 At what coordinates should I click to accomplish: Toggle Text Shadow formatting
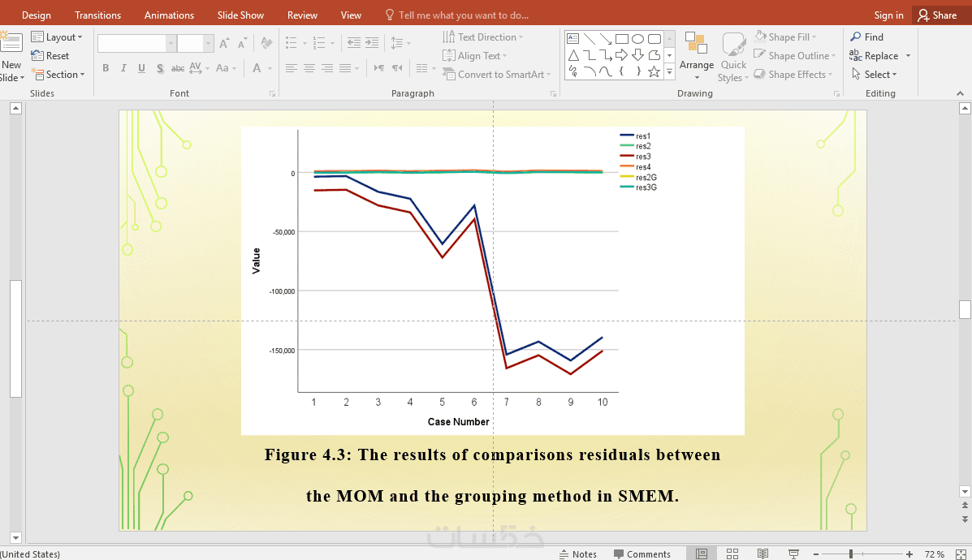160,68
